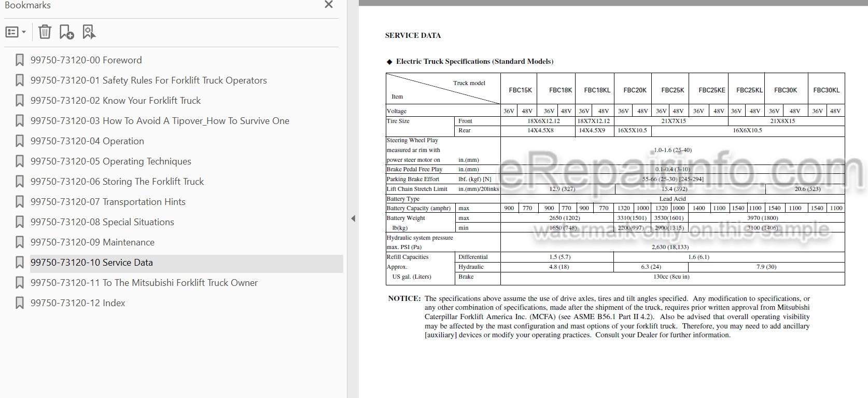Click the 16X6X10.5 rear tire size

click(747, 130)
